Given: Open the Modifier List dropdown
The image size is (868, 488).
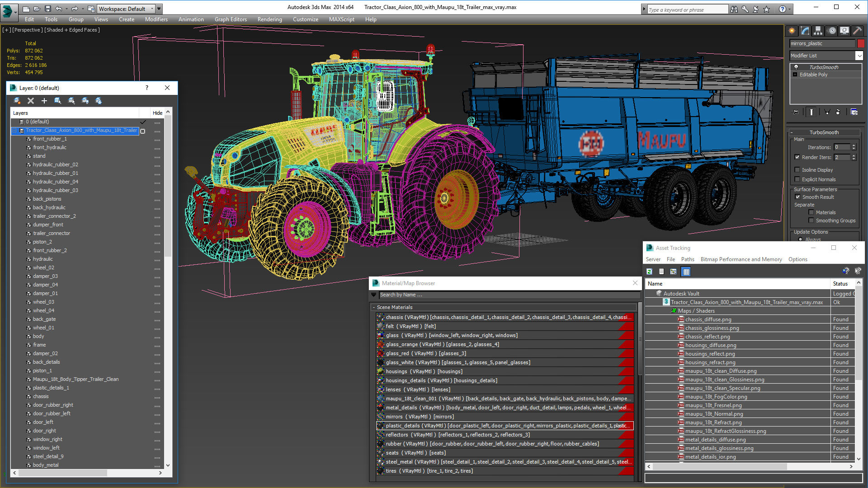Looking at the screenshot, I should click(826, 56).
